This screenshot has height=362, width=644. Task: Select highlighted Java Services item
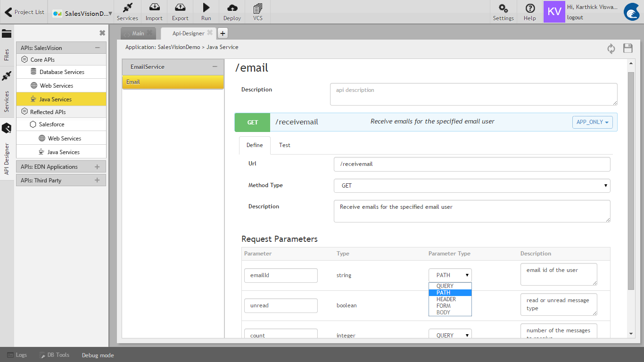61,99
